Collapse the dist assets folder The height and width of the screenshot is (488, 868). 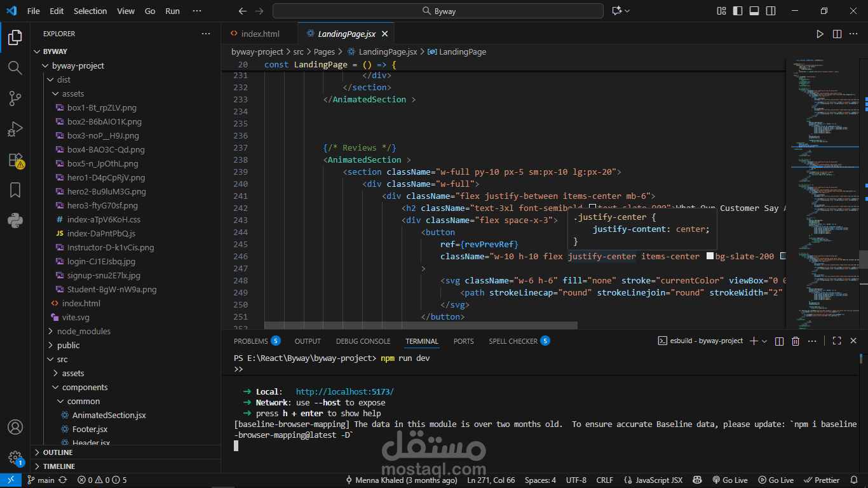[126, 93]
